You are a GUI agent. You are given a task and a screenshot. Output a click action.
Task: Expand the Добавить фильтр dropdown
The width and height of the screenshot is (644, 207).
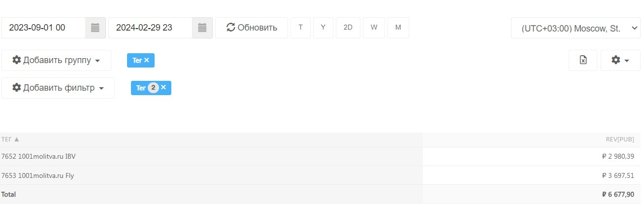coord(58,88)
